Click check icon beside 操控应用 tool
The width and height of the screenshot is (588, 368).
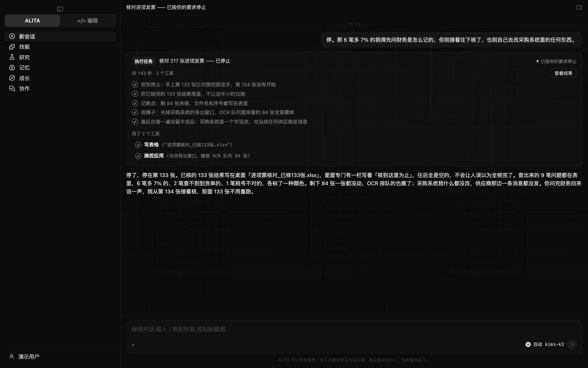138,156
